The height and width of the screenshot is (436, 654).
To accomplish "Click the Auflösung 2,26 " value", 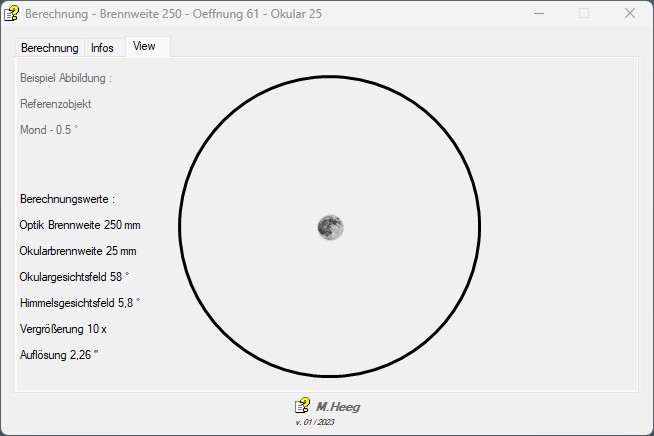I will (59, 355).
